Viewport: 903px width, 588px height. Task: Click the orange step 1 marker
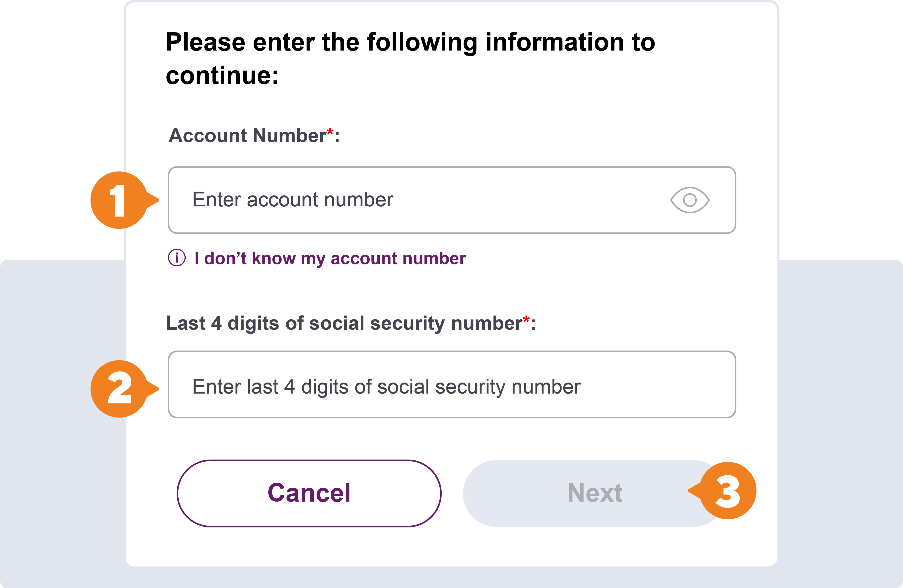pyautogui.click(x=119, y=200)
